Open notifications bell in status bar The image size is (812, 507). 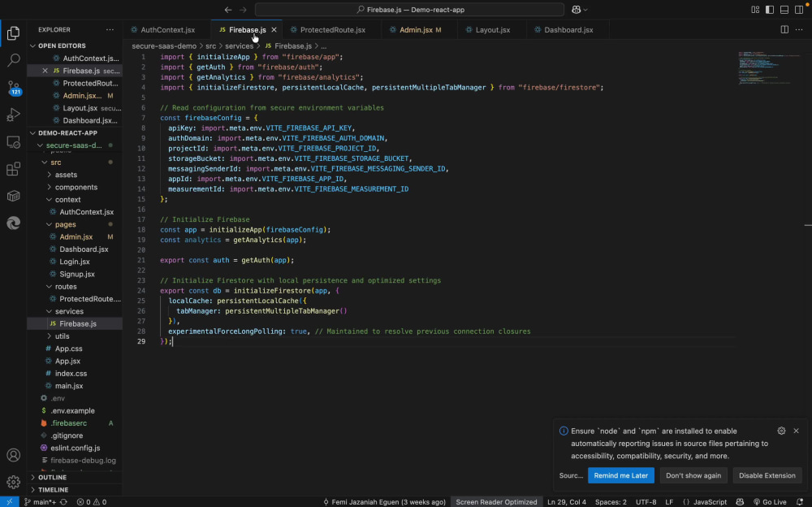click(800, 502)
